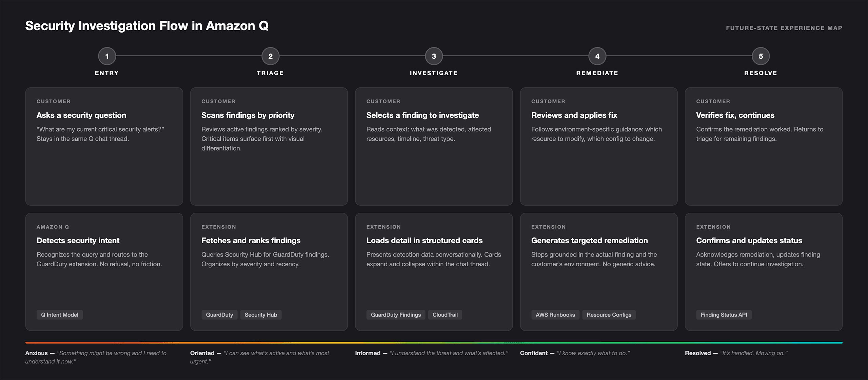
Task: Open the GuardDuty Findings chip
Action: click(395, 315)
